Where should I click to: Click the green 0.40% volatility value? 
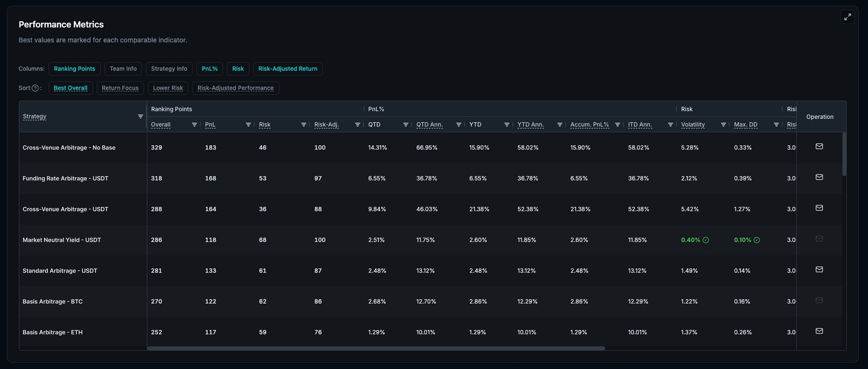pos(690,240)
